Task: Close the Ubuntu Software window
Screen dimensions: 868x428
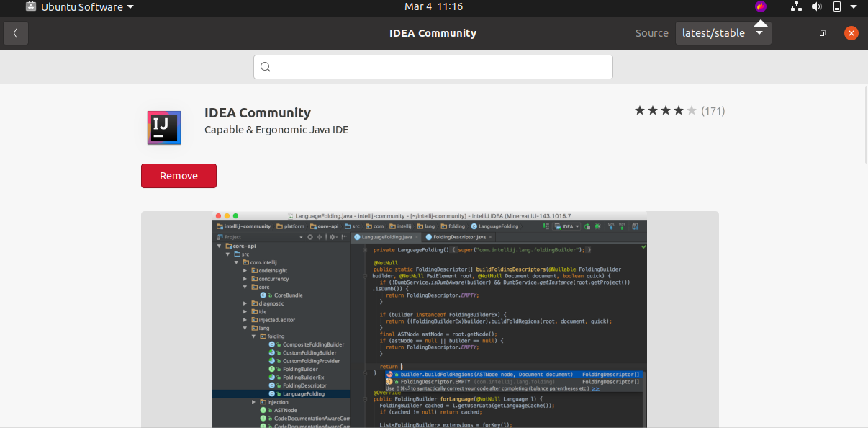Action: coord(851,33)
